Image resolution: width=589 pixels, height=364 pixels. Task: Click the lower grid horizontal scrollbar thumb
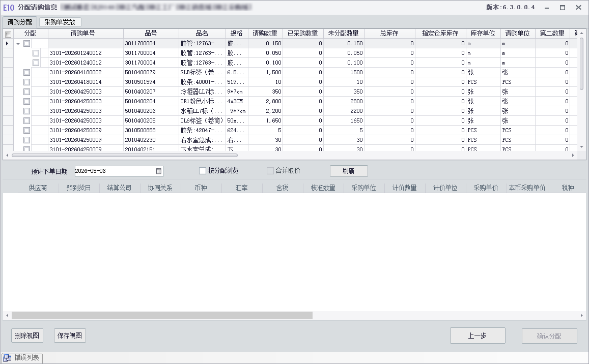point(162,316)
